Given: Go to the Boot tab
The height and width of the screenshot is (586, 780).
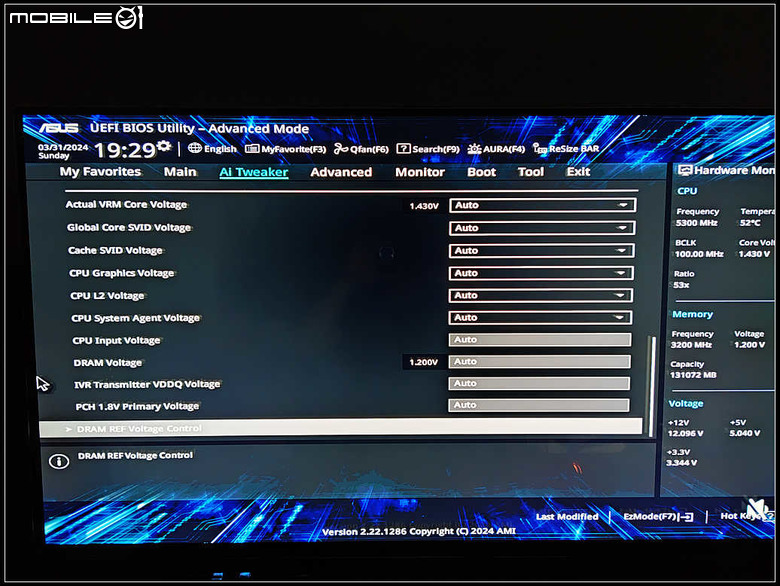Looking at the screenshot, I should tap(482, 172).
